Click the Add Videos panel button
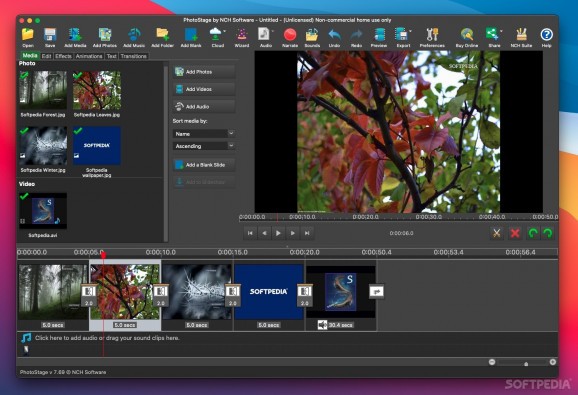The image size is (578, 395). click(204, 89)
